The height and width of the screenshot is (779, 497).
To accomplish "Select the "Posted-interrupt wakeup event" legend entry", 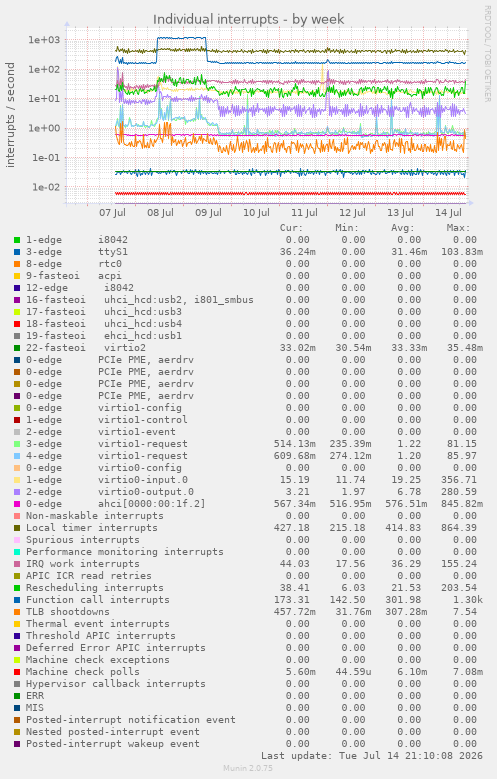I will pyautogui.click(x=113, y=744).
